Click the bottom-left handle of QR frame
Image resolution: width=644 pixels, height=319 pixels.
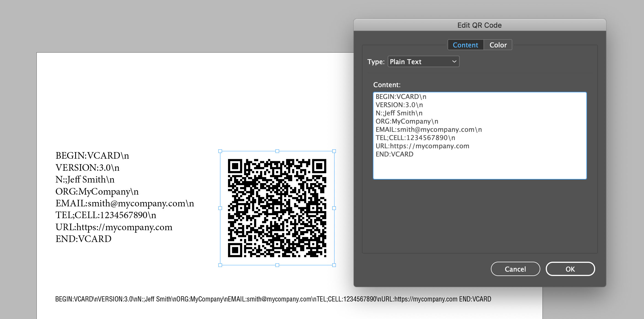click(x=220, y=265)
